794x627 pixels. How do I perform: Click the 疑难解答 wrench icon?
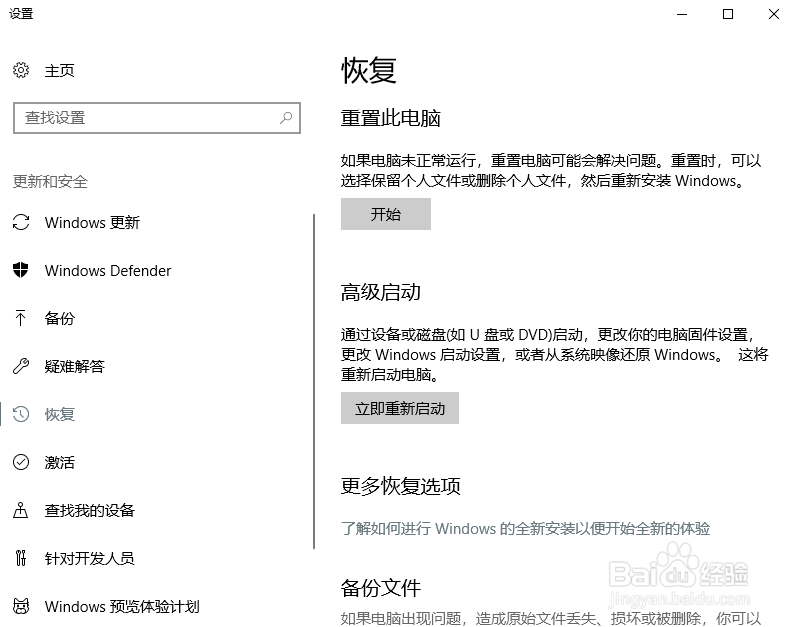(x=21, y=366)
